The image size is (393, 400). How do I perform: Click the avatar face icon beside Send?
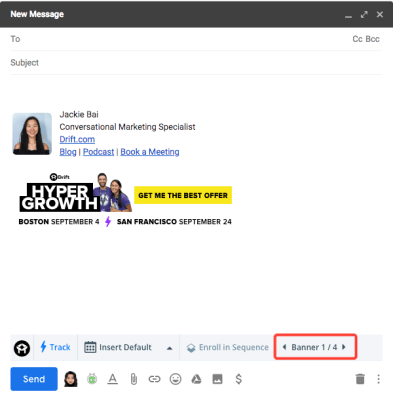[71, 379]
